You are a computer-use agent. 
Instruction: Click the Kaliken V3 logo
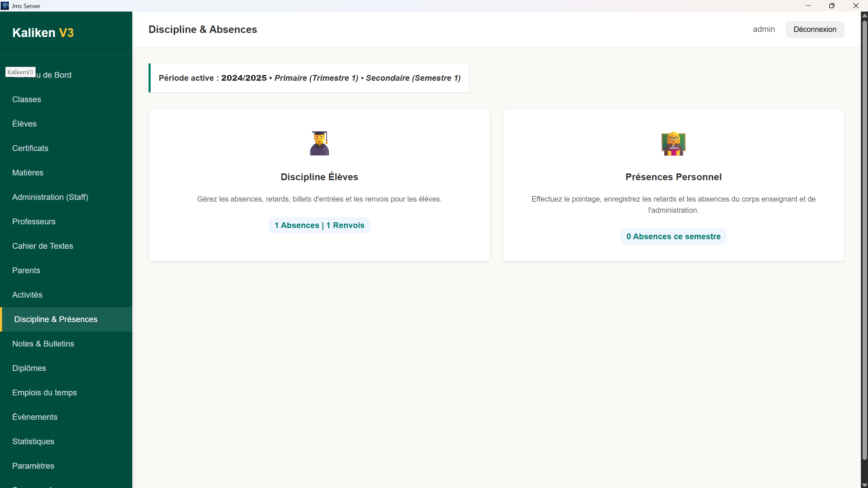(43, 33)
